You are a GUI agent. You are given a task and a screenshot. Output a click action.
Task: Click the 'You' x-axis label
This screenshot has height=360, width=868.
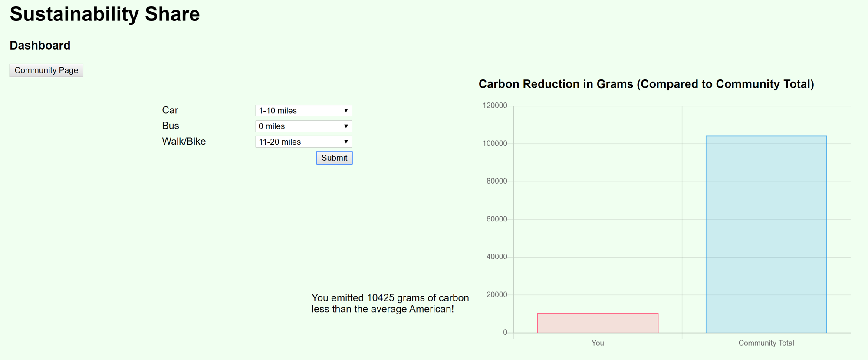click(598, 343)
